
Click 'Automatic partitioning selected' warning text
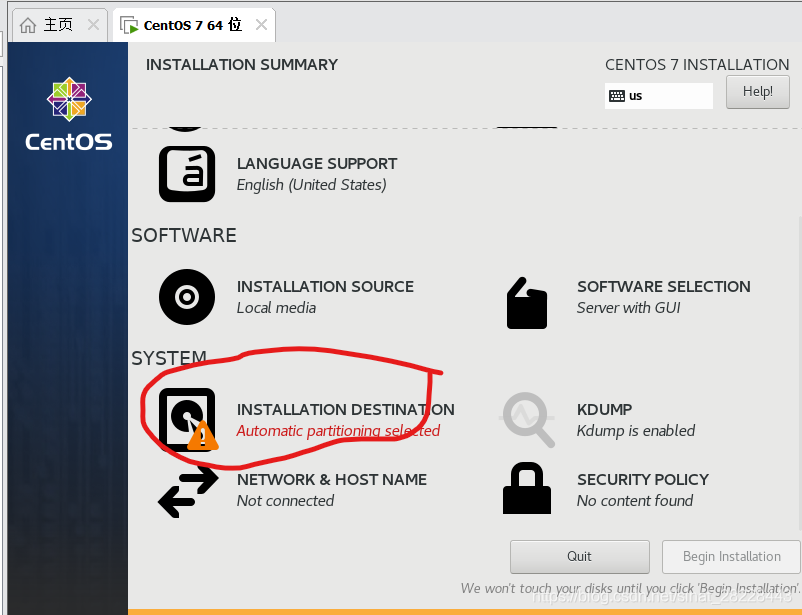[338, 431]
